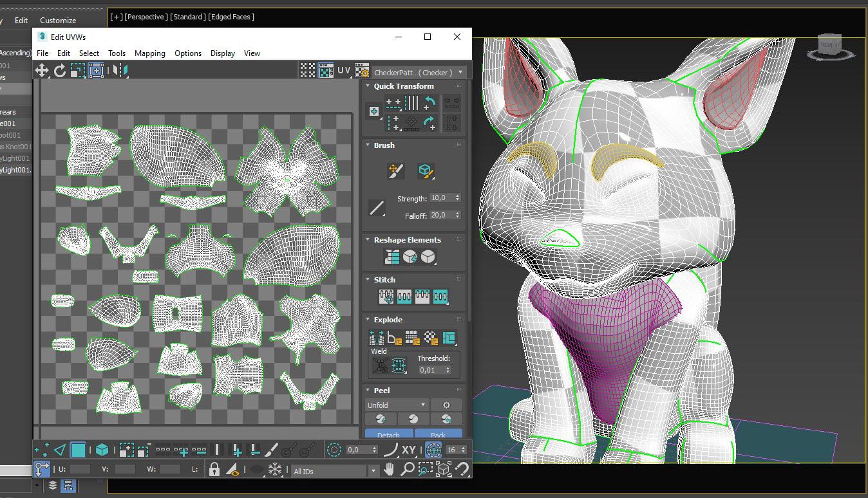Toggle the XY falloff space button

click(409, 450)
